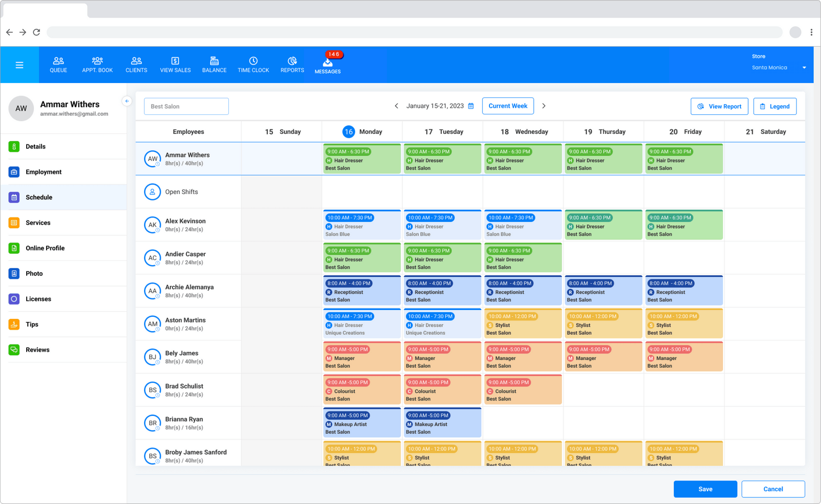Switch to the Schedule tab
The height and width of the screenshot is (504, 821).
click(x=38, y=197)
